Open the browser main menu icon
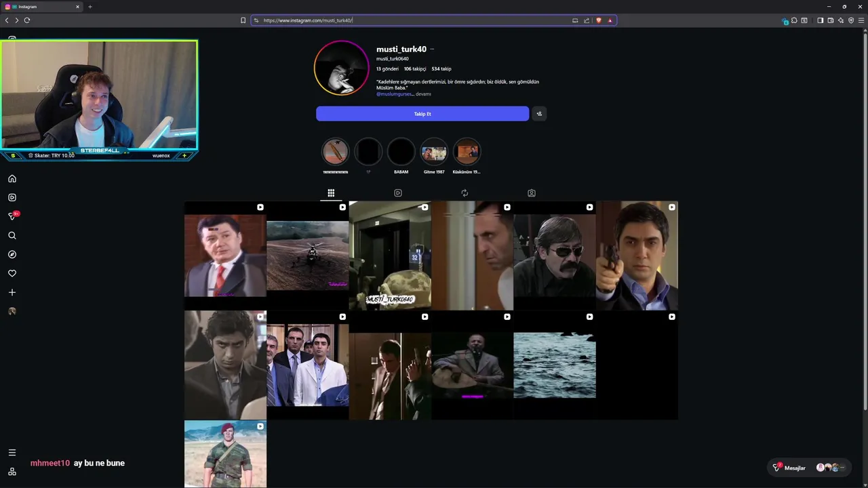 [x=862, y=20]
